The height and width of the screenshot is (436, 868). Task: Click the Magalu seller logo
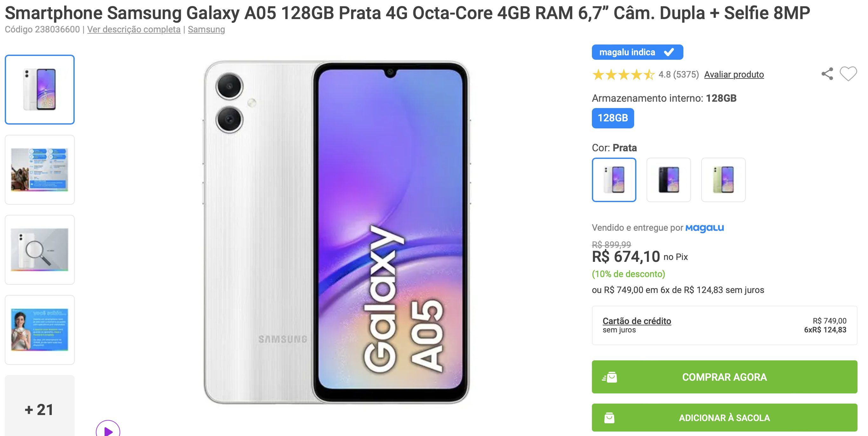[705, 228]
